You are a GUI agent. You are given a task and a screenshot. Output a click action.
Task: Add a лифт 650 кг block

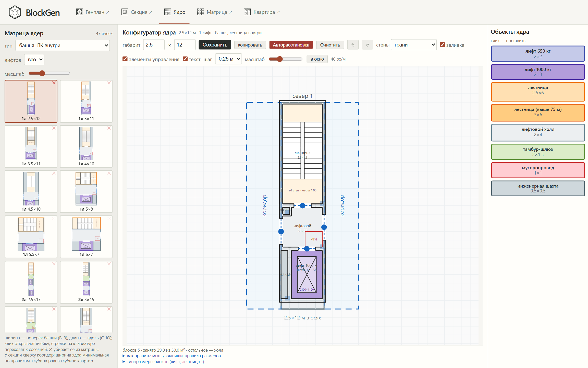pos(538,54)
